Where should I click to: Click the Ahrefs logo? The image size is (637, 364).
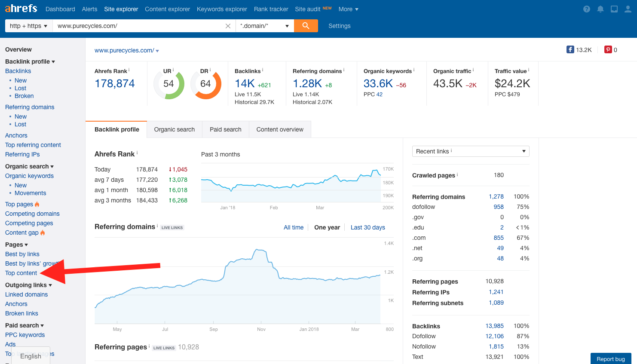point(21,9)
